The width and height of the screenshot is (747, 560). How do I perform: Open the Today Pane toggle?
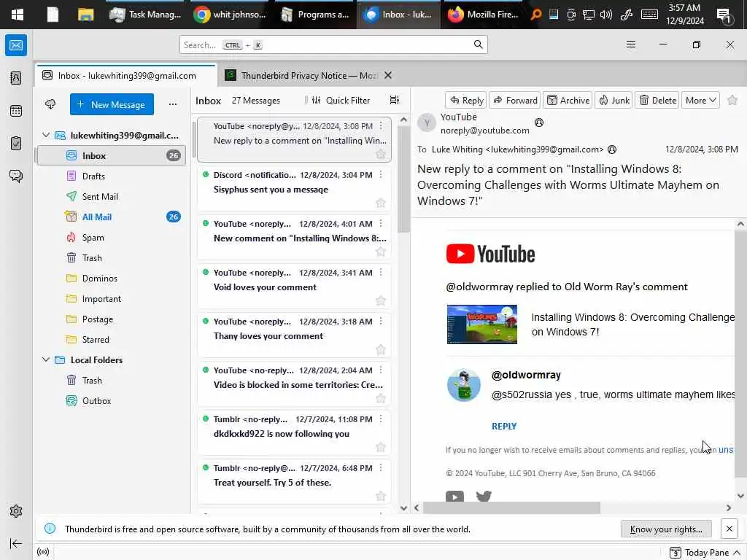(705, 553)
